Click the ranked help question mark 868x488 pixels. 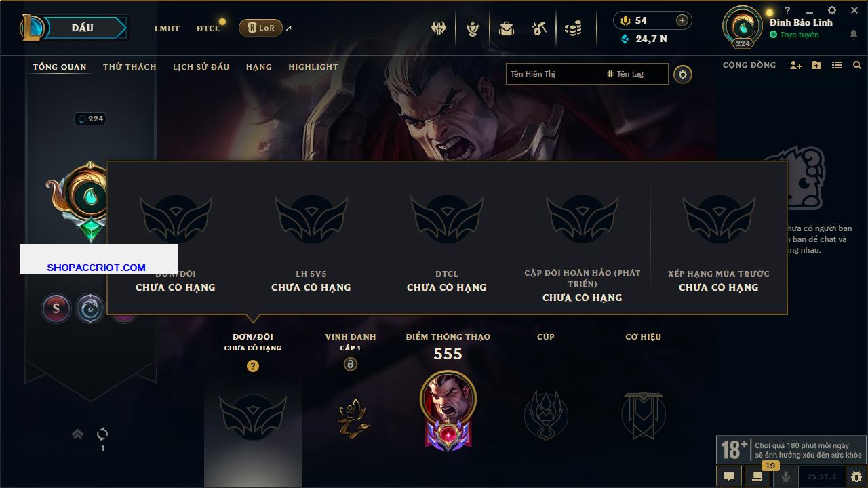253,366
